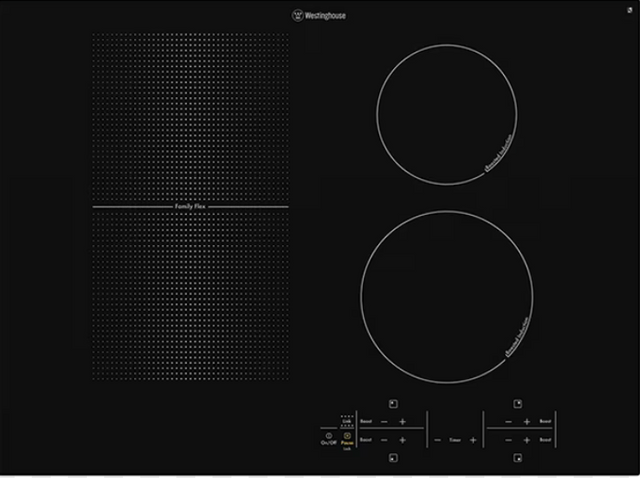Image resolution: width=640 pixels, height=478 pixels.
Task: Tap the bottom-right zone indicator icon
Action: (x=517, y=459)
